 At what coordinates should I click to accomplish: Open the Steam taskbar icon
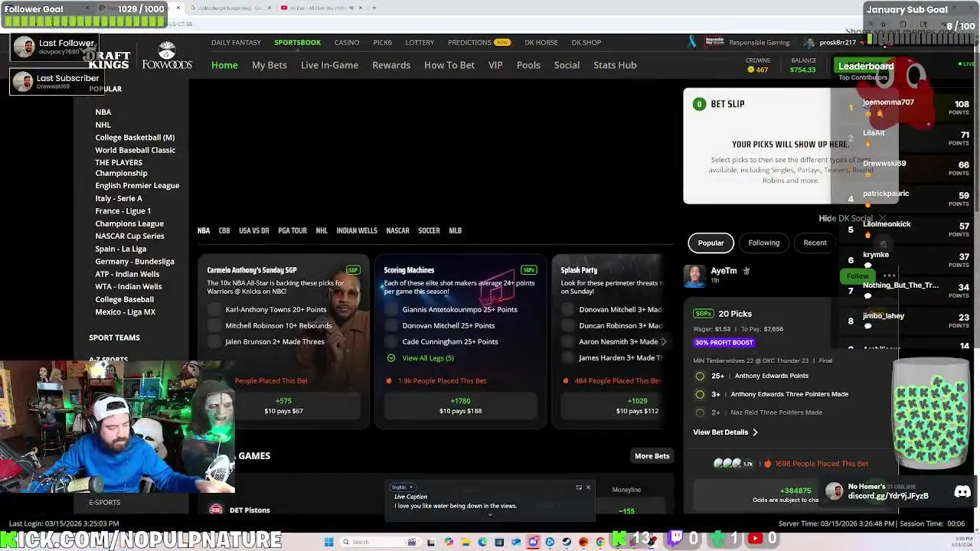[567, 542]
